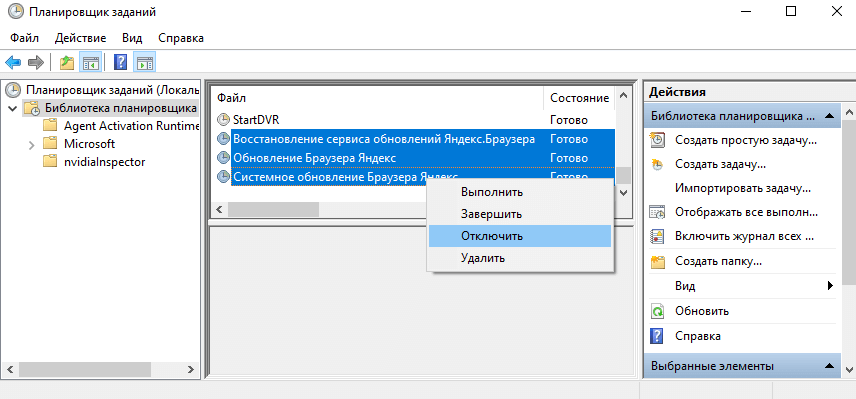Collapse the Выбранные элементы actions section

coord(829,366)
